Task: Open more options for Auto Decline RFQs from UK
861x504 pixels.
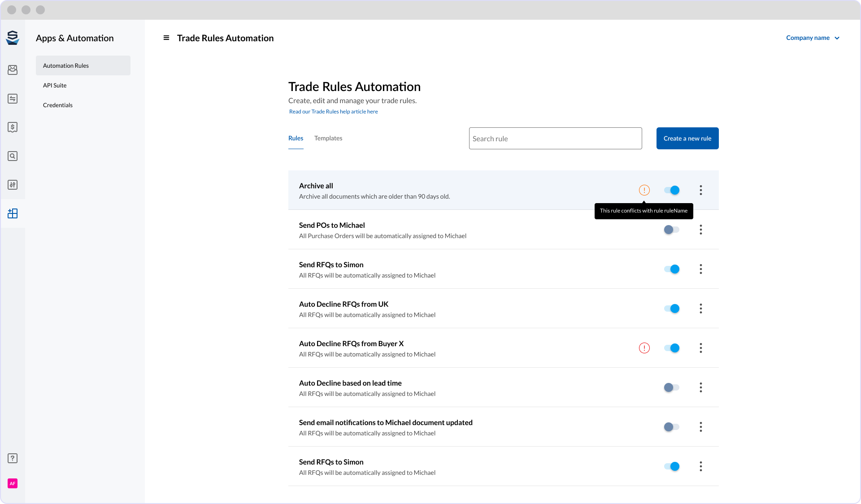Action: pyautogui.click(x=701, y=308)
